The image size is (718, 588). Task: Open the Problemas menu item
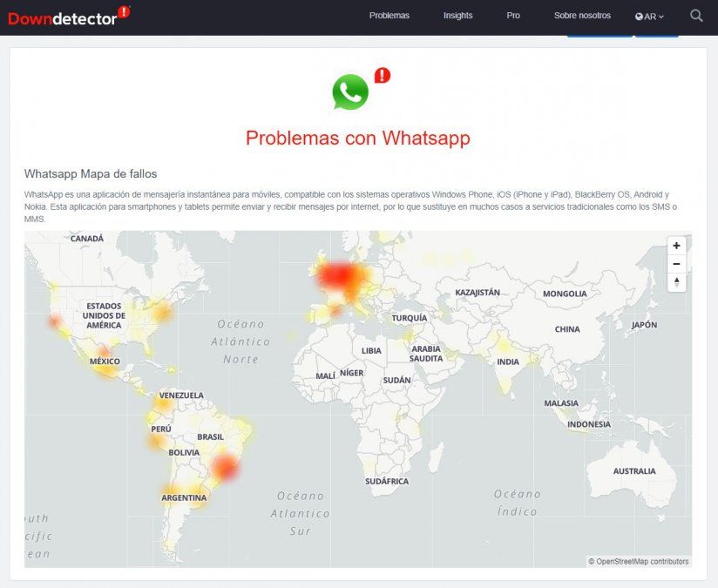coord(389,15)
